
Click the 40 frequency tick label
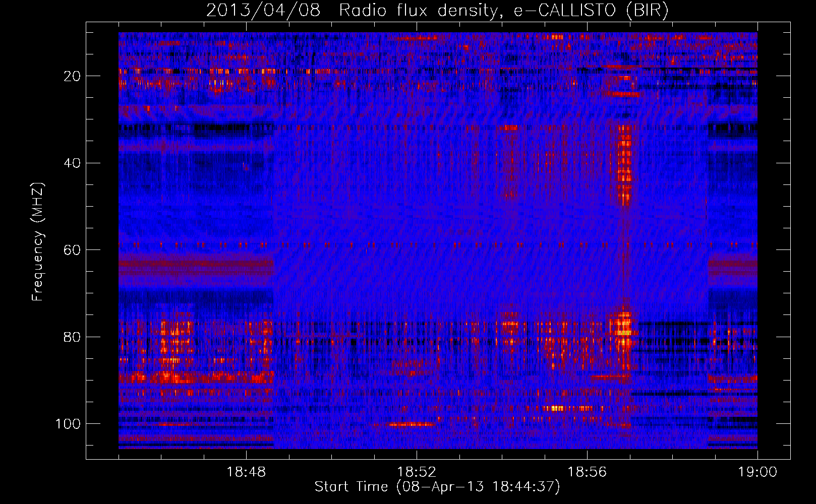point(73,163)
